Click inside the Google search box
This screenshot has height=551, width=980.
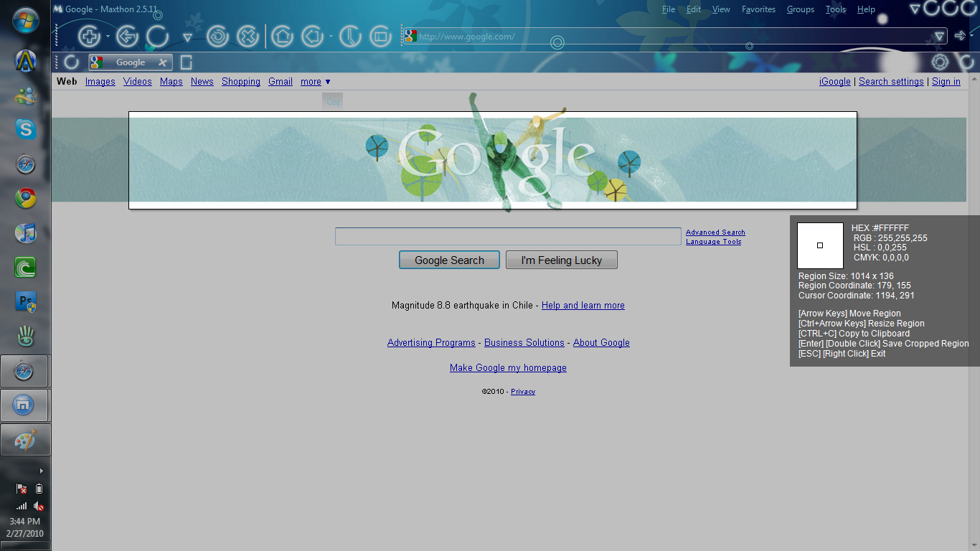[507, 236]
